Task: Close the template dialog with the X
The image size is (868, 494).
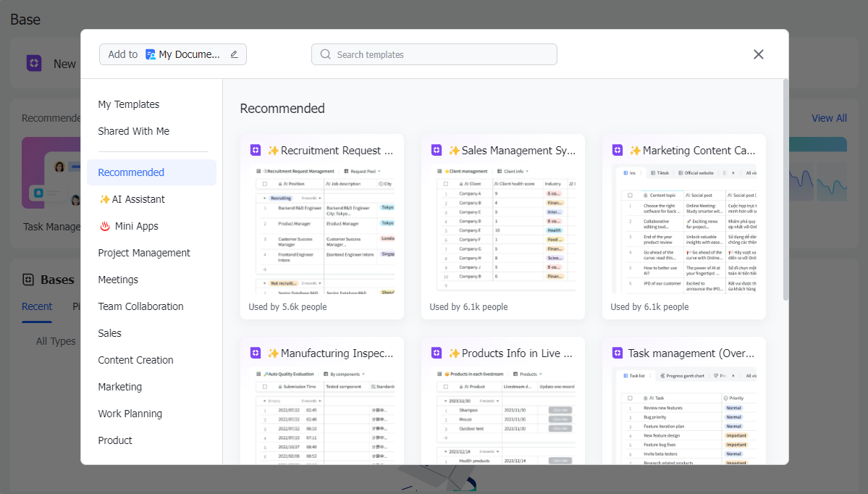Action: point(759,54)
